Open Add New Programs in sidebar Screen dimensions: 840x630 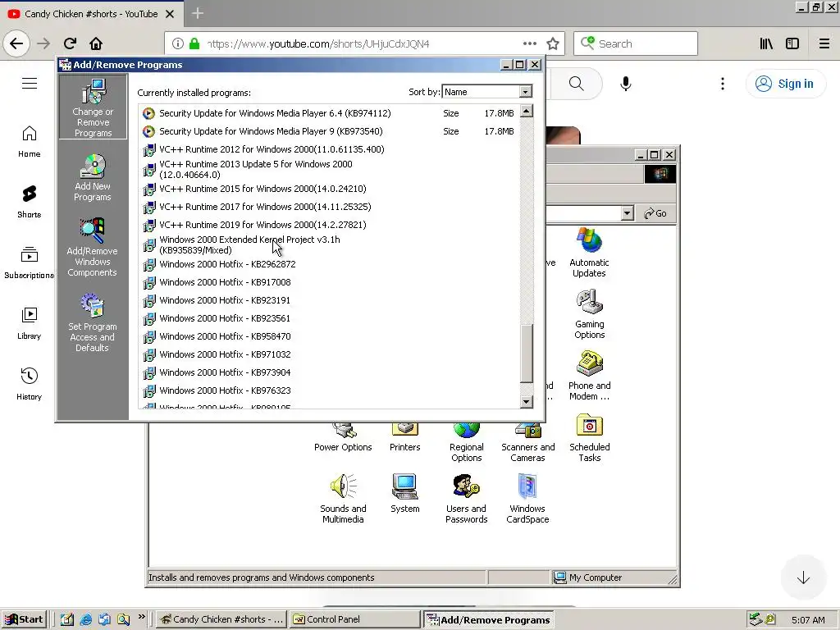click(x=93, y=177)
